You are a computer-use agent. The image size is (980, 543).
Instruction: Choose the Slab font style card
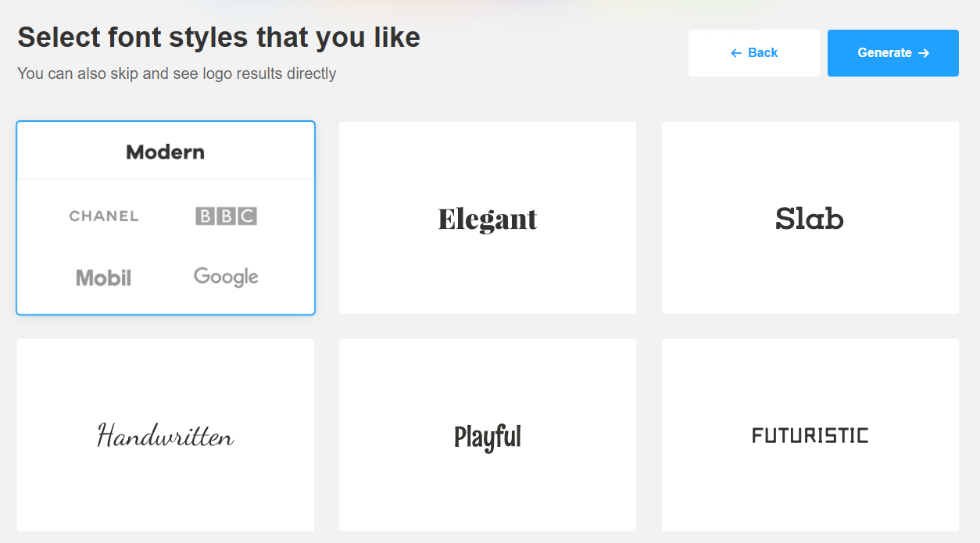pyautogui.click(x=810, y=218)
